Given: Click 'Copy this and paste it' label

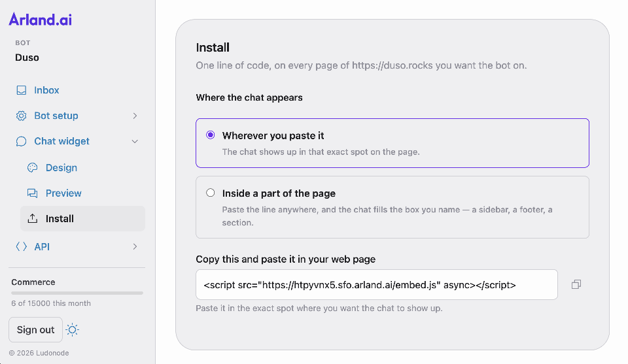Looking at the screenshot, I should pyautogui.click(x=286, y=259).
